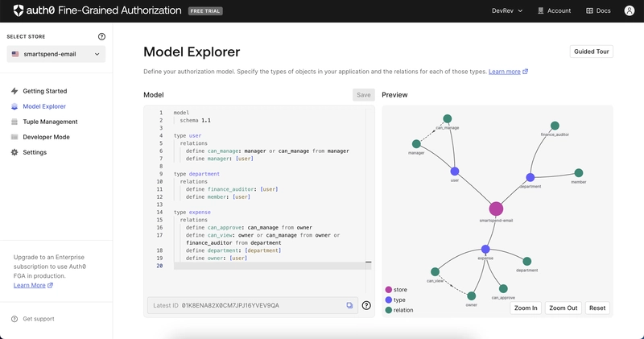Image resolution: width=644 pixels, height=339 pixels.
Task: Click the Tuple Management sidebar icon
Action: 14,122
